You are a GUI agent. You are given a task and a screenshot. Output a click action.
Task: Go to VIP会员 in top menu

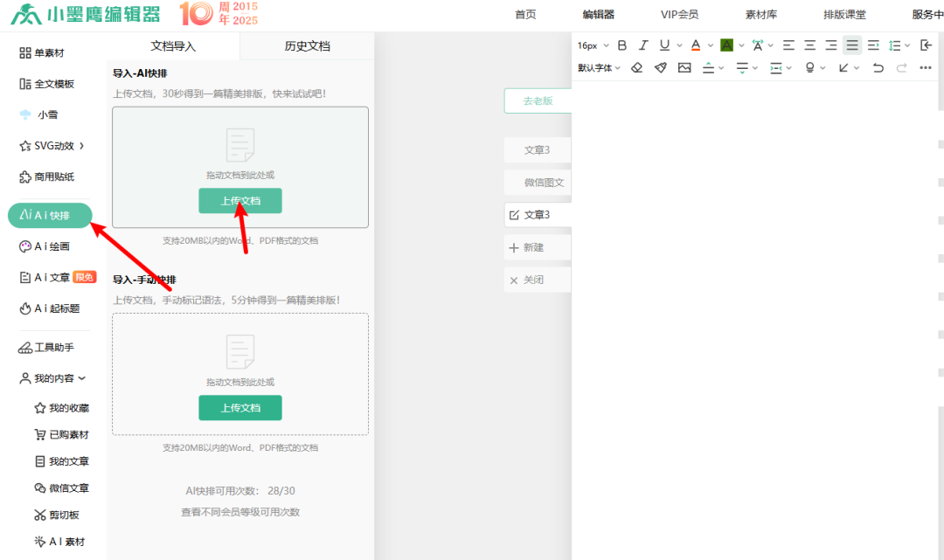click(679, 15)
